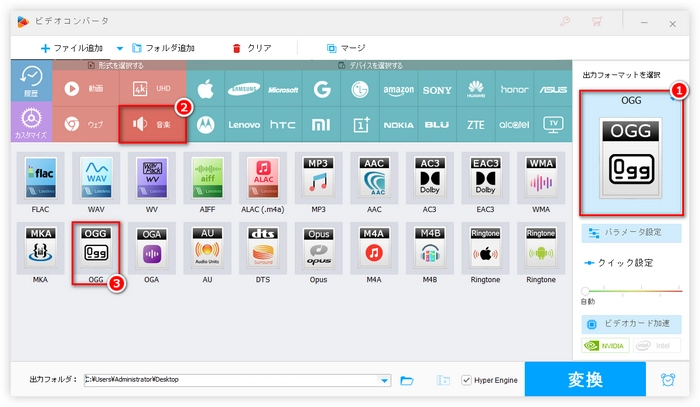Screen dimensions: 700x407
Task: Choose the AU audio format icon
Action: [207, 248]
